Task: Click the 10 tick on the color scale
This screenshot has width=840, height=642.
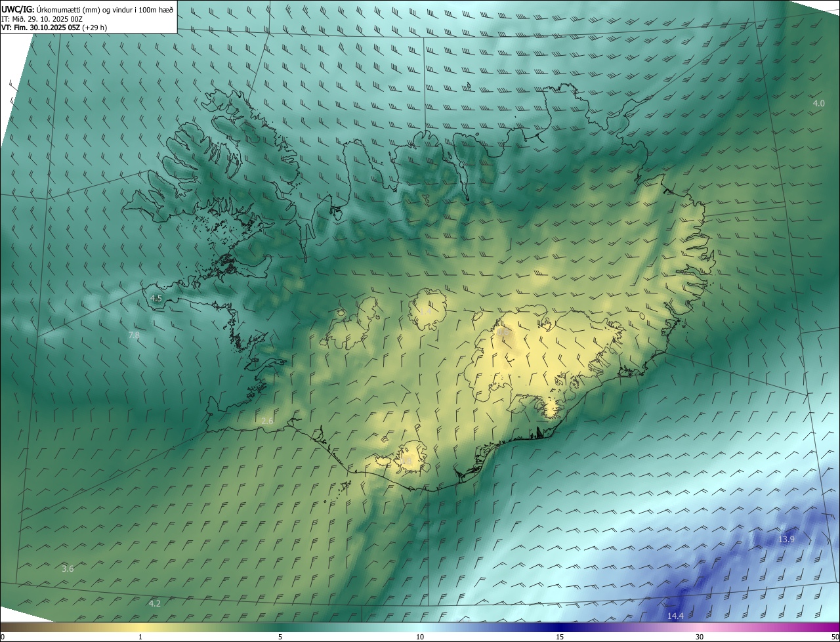Action: click(420, 637)
